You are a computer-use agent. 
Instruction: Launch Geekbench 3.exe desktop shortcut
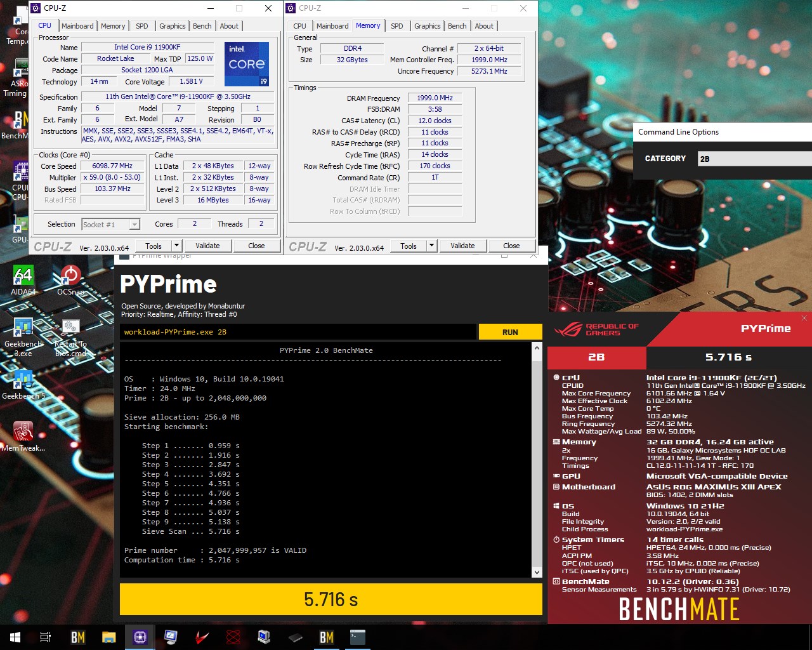click(23, 336)
